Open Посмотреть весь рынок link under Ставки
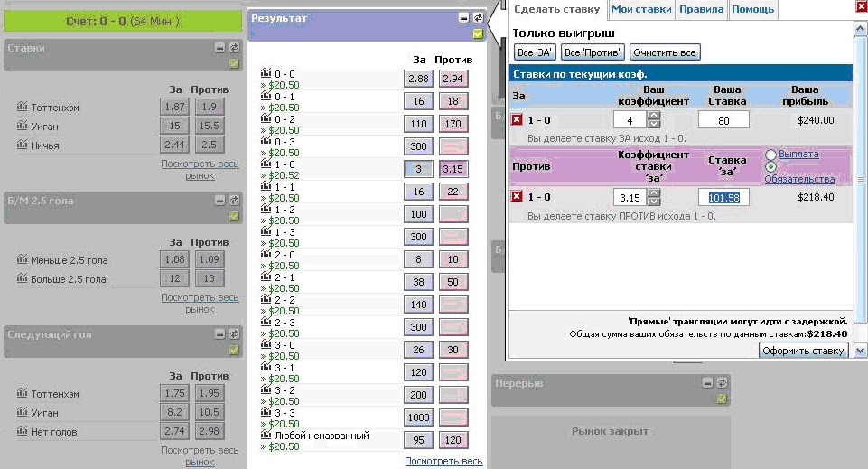Screen dimensions: 868x469 pos(200,170)
